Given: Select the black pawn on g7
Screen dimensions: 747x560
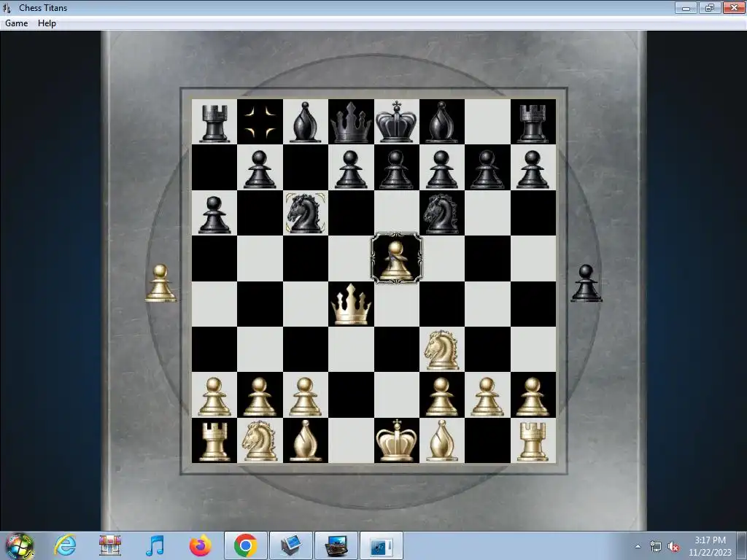Looking at the screenshot, I should pos(487,169).
